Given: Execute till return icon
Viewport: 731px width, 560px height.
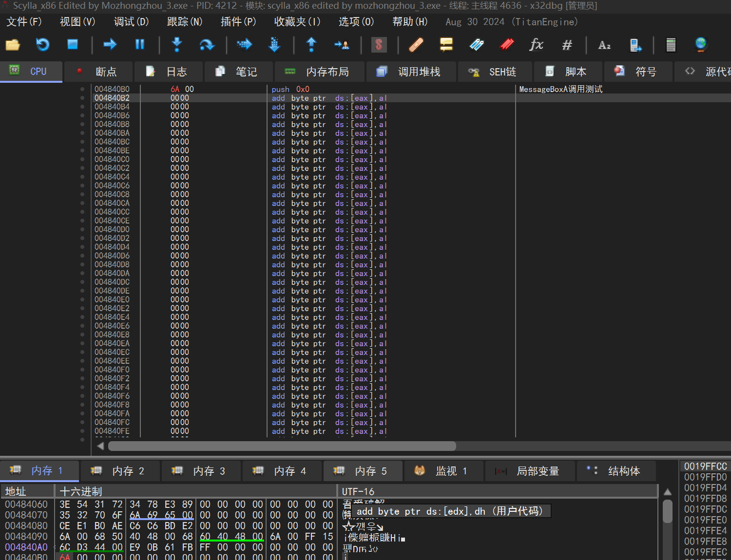Looking at the screenshot, I should (311, 45).
